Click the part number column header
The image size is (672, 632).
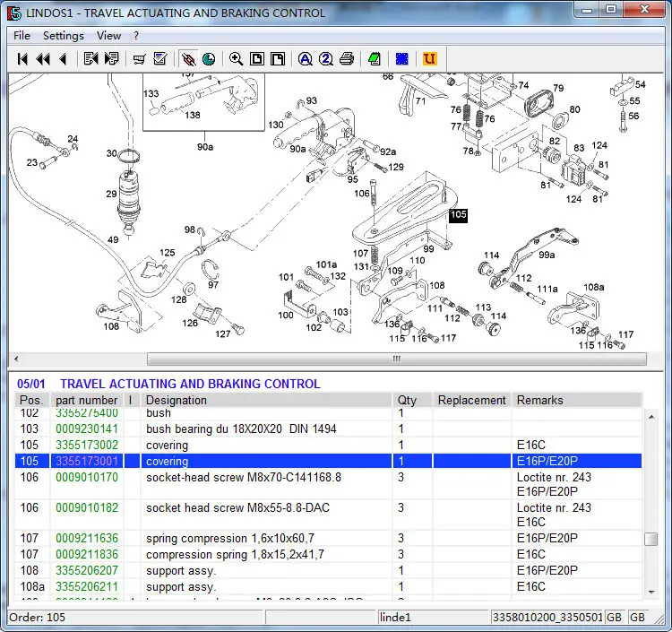87,400
